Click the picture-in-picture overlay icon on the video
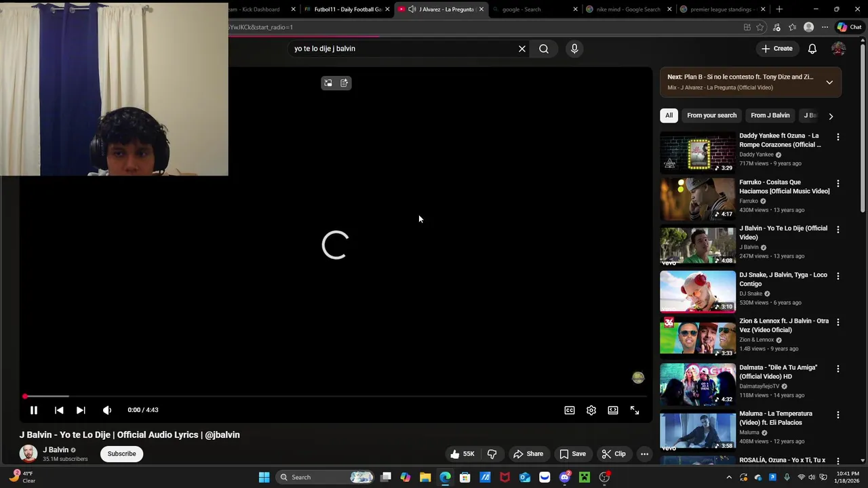This screenshot has height=488, width=868. [x=328, y=83]
